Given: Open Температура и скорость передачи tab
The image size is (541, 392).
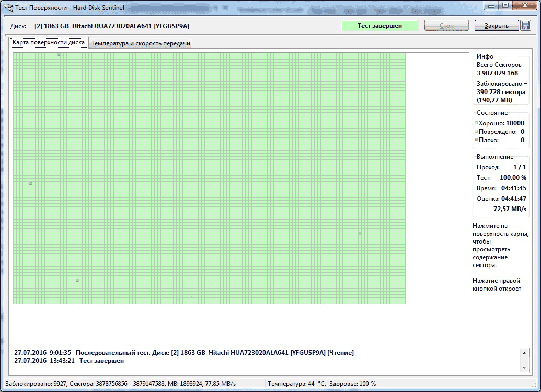Looking at the screenshot, I should click(141, 44).
